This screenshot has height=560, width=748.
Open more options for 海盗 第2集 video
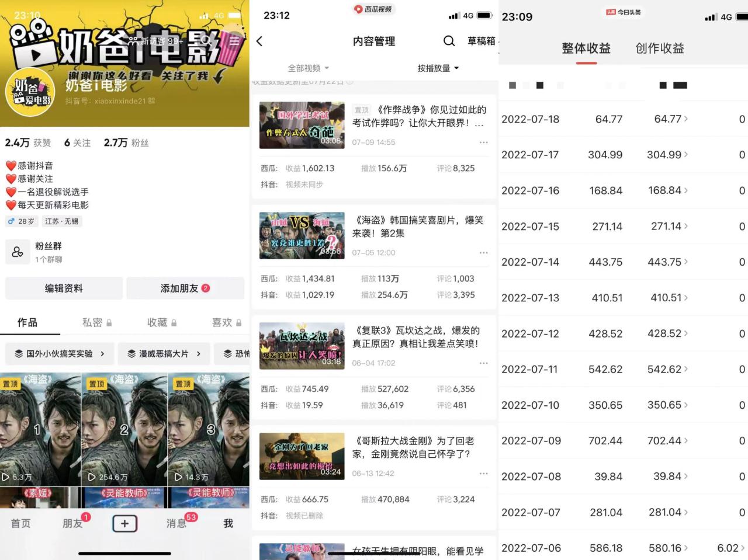pos(483,253)
